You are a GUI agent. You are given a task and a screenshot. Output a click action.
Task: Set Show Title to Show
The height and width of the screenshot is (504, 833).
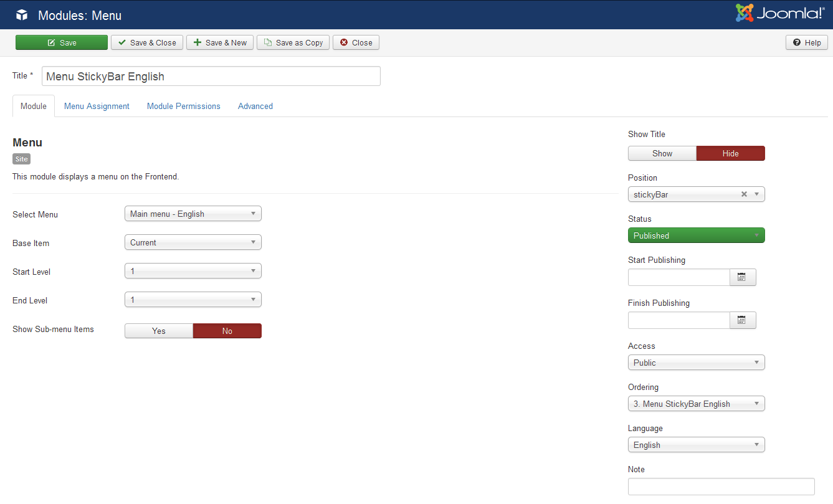coord(662,153)
